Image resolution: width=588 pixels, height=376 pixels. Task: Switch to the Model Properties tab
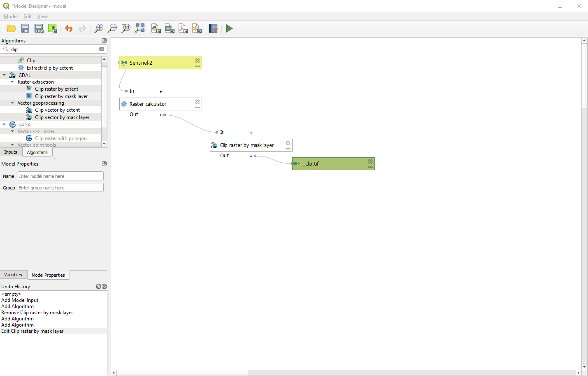tap(48, 275)
